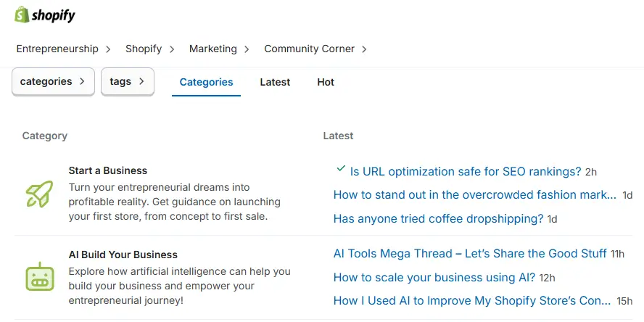Expand the Community Corner menu
The width and height of the screenshot is (644, 322).
pyautogui.click(x=315, y=49)
